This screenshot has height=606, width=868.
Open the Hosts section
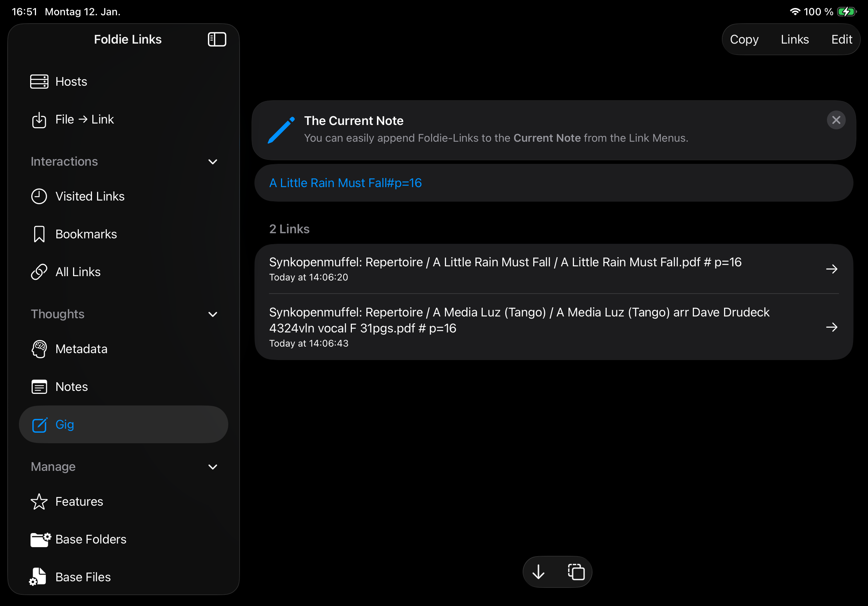point(71,82)
